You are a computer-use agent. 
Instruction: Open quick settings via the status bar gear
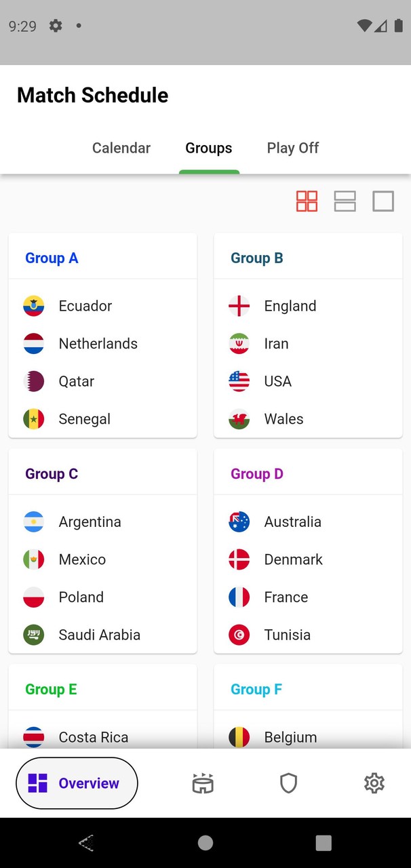tap(55, 26)
